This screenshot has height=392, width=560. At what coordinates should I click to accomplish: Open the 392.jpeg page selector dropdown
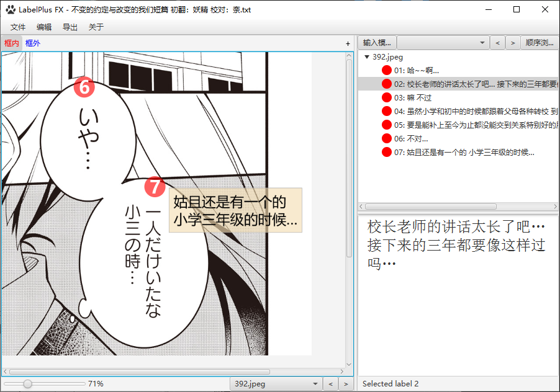[314, 383]
